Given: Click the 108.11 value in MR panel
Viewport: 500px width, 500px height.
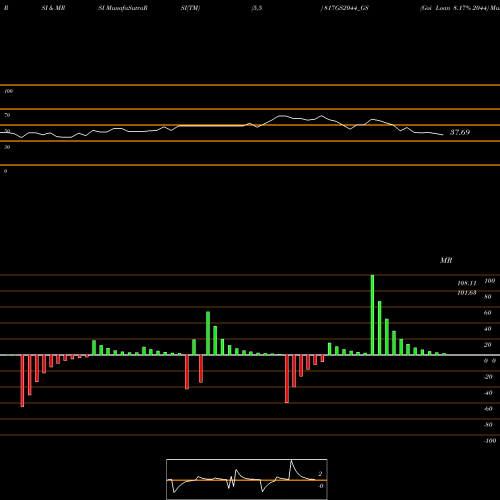Looking at the screenshot, I should pyautogui.click(x=467, y=283).
